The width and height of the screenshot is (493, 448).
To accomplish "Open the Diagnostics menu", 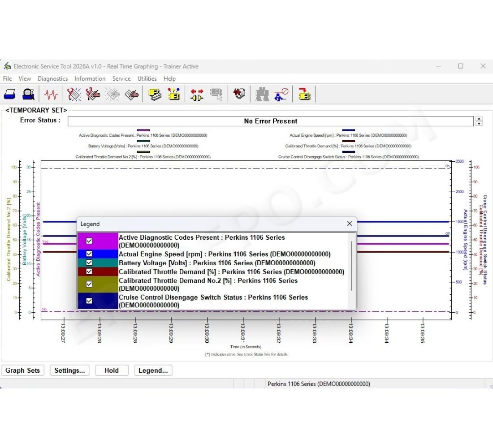I will [52, 78].
